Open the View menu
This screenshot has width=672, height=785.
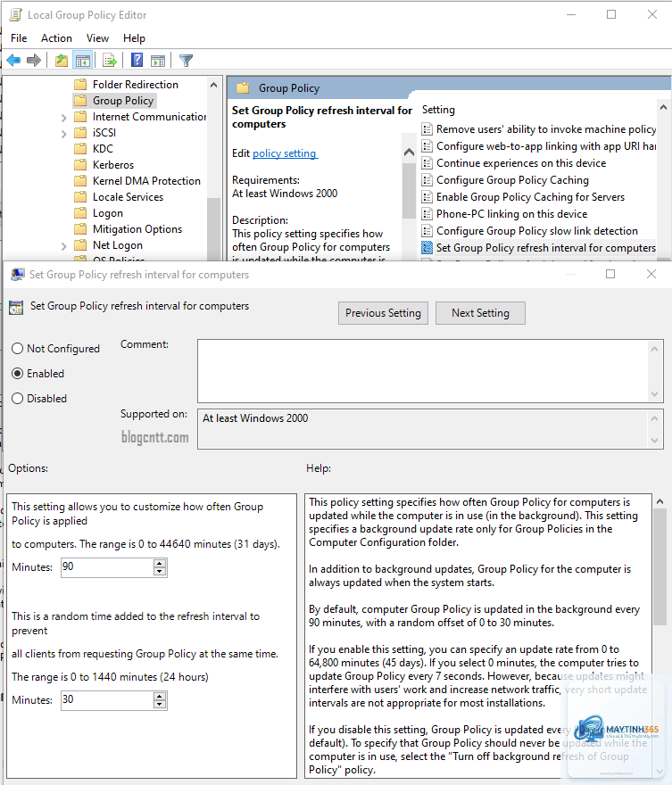tap(97, 38)
